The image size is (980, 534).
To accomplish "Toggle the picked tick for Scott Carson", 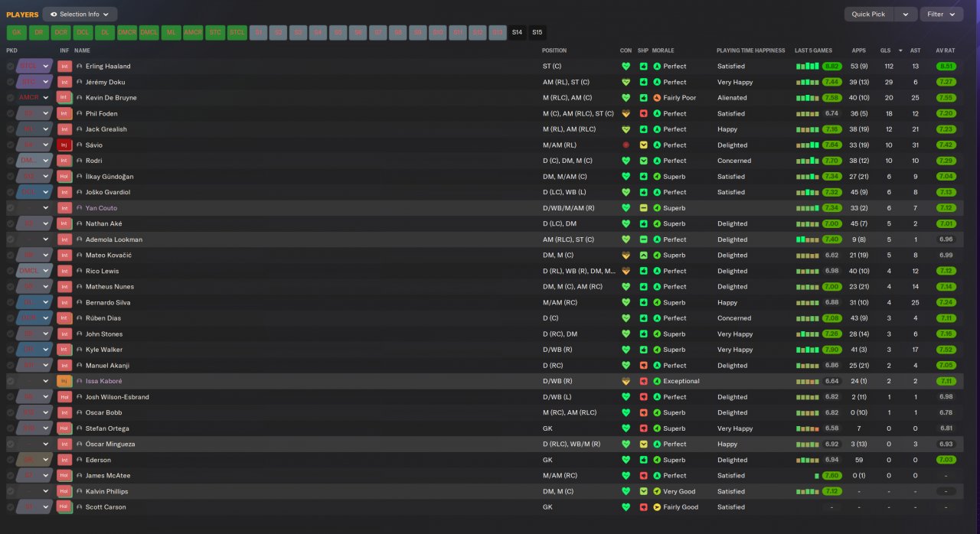I will [x=11, y=507].
